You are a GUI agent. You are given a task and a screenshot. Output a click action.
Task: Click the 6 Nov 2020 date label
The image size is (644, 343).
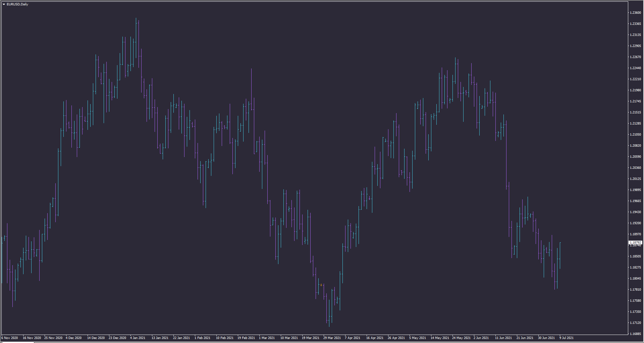pos(10,338)
